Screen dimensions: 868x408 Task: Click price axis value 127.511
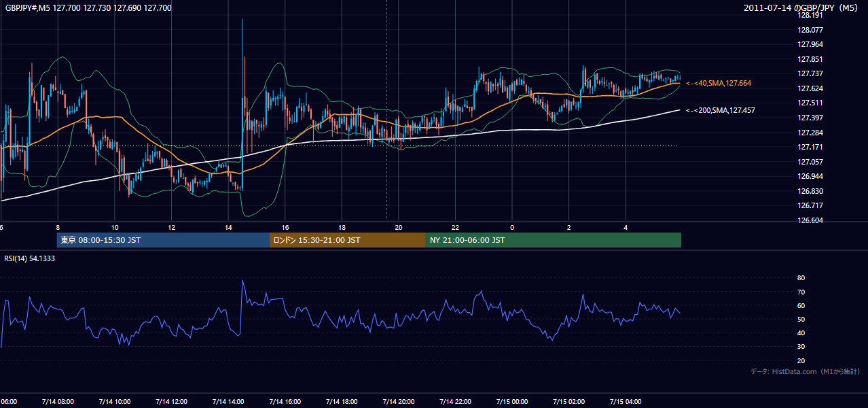tap(810, 103)
